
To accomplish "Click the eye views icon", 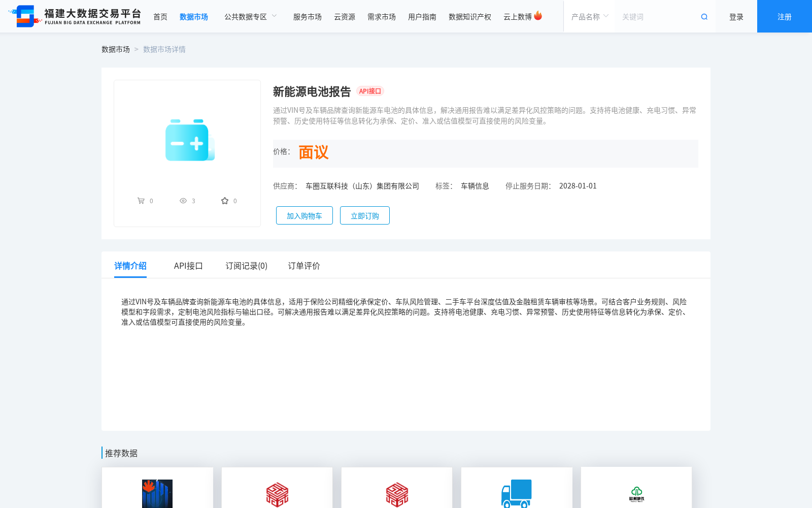I will [183, 201].
